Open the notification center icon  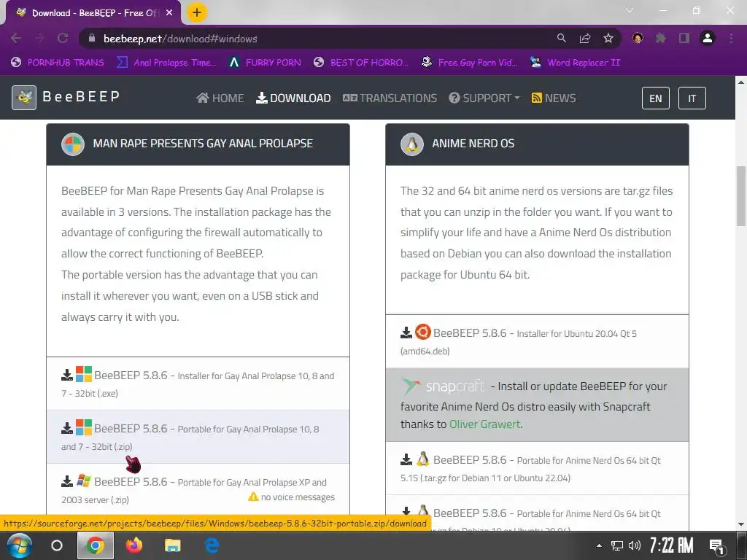pyautogui.click(x=716, y=546)
